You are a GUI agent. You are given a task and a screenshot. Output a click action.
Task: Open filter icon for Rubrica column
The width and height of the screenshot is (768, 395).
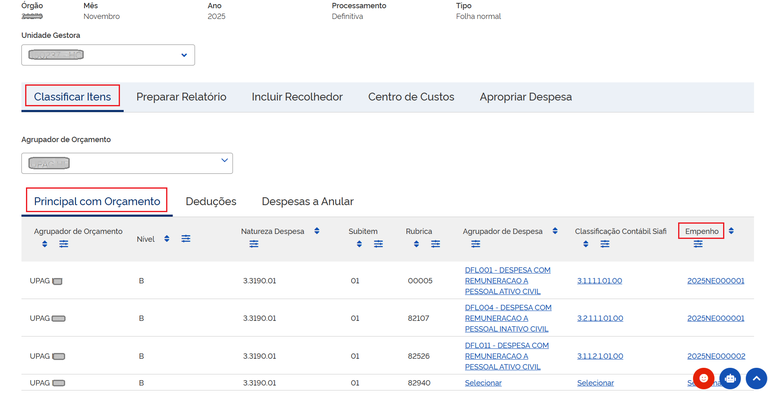tap(435, 244)
